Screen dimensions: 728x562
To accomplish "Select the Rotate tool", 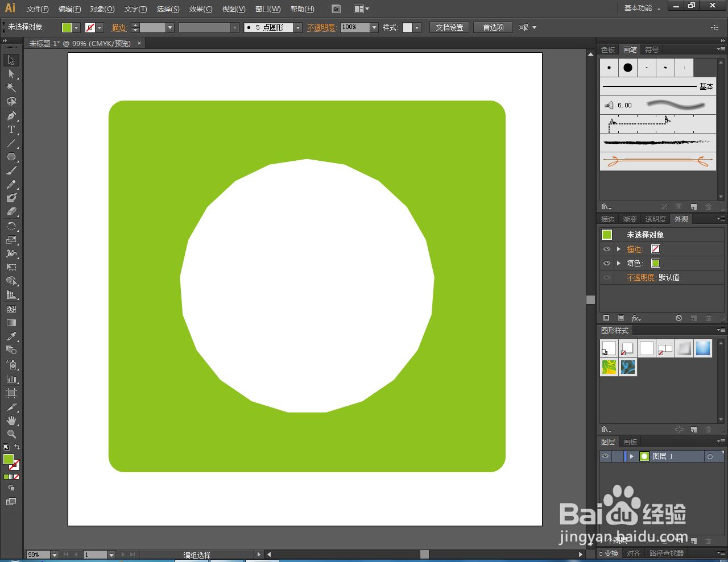I will (11, 226).
